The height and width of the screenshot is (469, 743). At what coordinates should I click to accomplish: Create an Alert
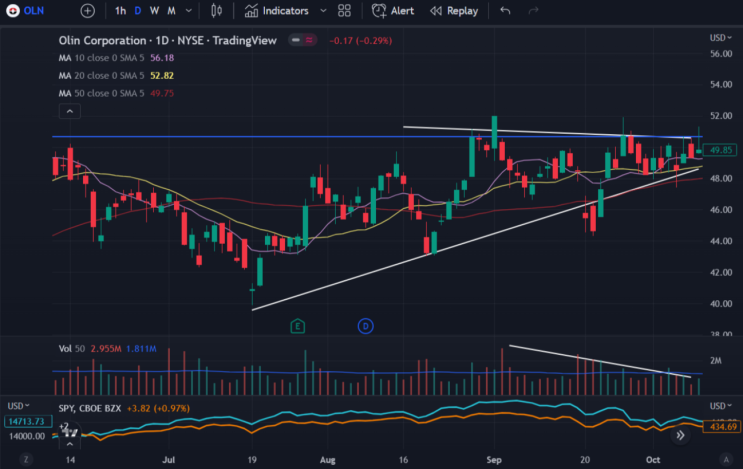(x=393, y=10)
